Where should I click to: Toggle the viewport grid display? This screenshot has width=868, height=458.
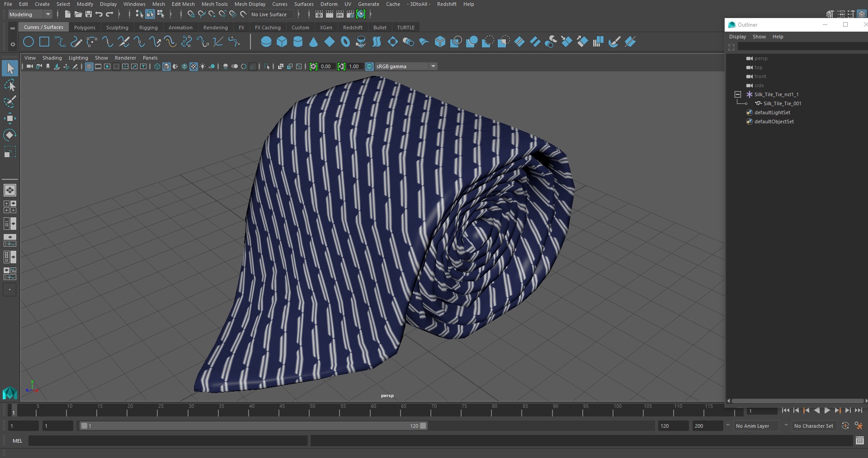(x=89, y=66)
